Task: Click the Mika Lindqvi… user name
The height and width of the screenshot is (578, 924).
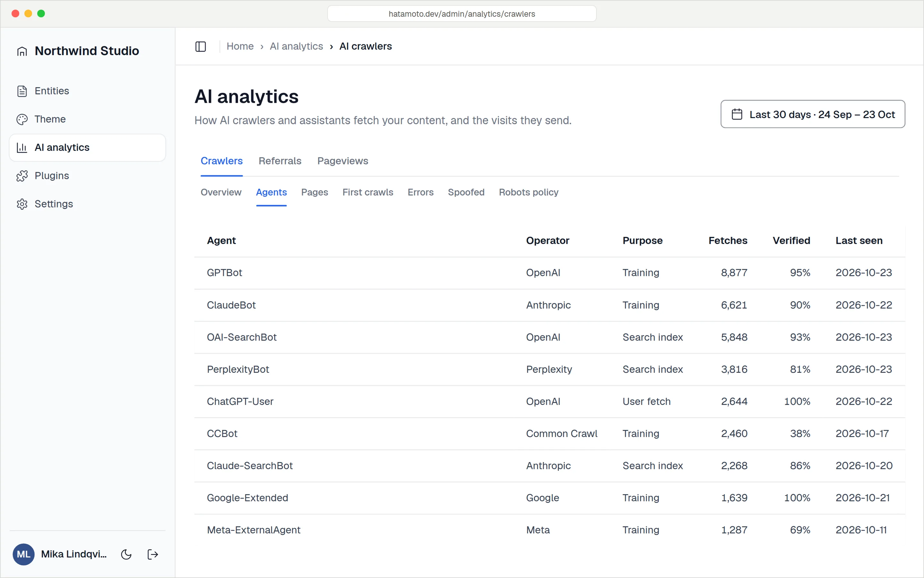Action: (x=74, y=554)
